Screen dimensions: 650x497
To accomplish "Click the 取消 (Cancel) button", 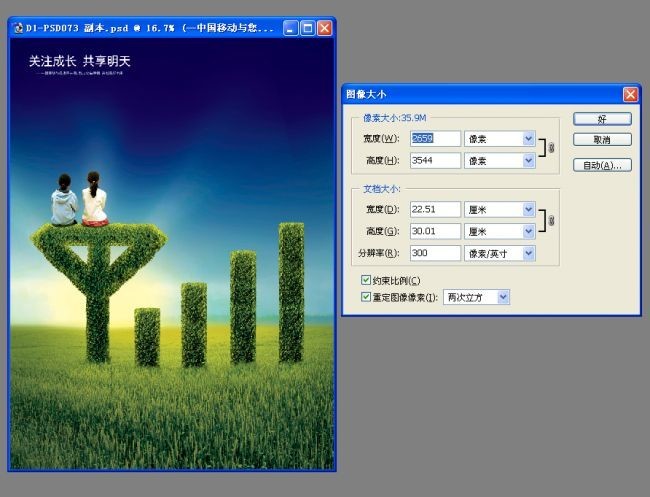I will [602, 140].
